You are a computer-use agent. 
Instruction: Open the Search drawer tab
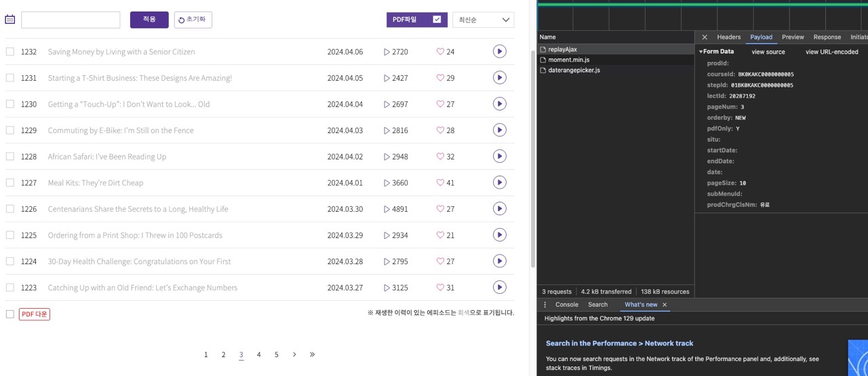[597, 305]
